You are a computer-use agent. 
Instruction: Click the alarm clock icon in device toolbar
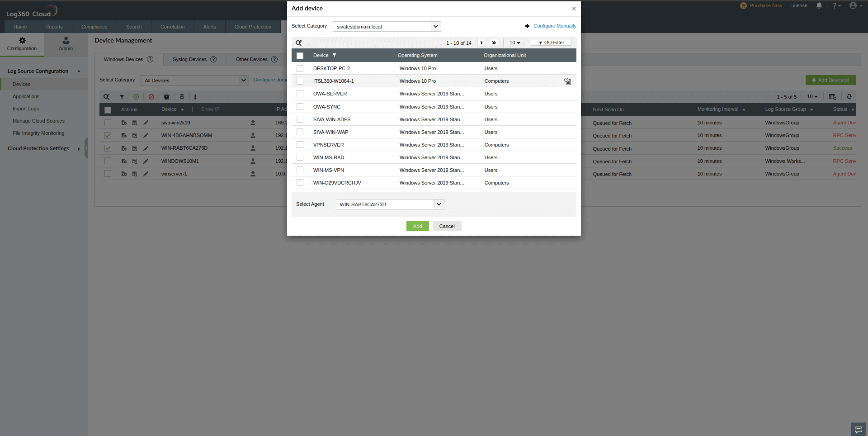point(166,97)
